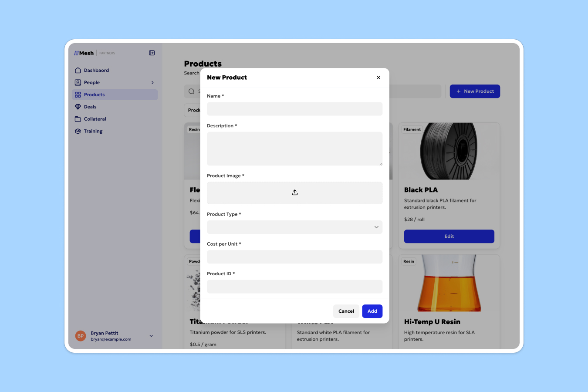Viewport: 588px width, 392px height.
Task: Click the resize handle of the Description box
Action: click(x=381, y=164)
